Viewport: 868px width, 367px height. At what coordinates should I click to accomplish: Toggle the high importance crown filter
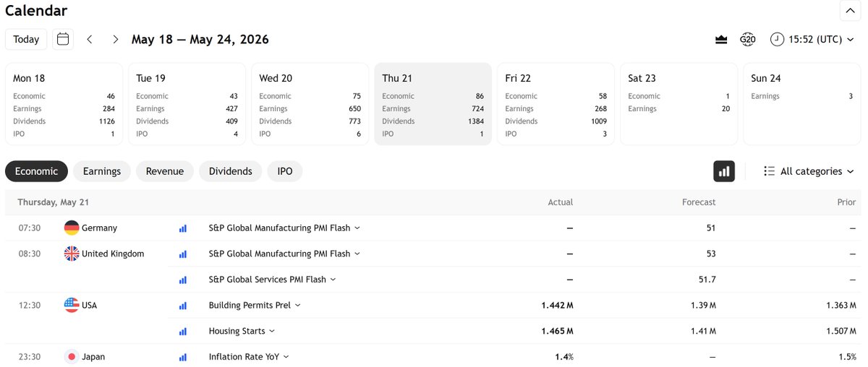pos(721,39)
